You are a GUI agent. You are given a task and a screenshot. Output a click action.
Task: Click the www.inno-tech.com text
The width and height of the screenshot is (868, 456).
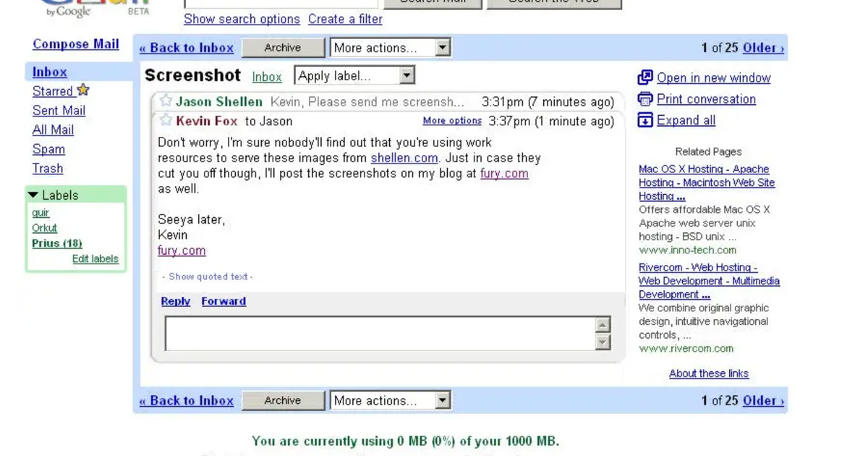click(687, 250)
